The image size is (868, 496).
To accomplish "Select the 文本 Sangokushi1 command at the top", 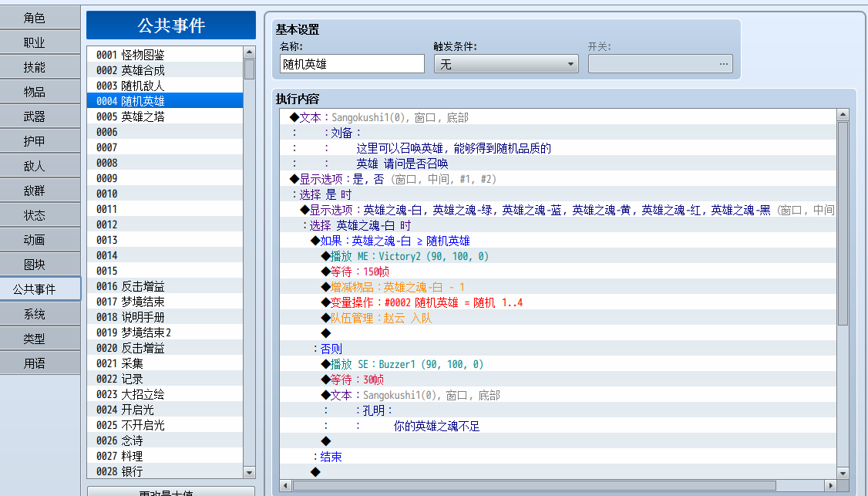I will [x=558, y=117].
